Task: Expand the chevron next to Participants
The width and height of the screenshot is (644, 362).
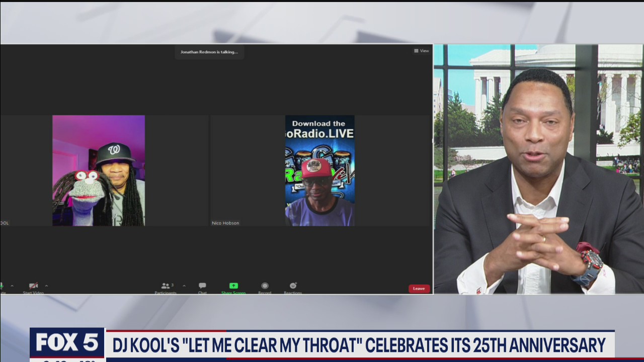Action: (185, 286)
